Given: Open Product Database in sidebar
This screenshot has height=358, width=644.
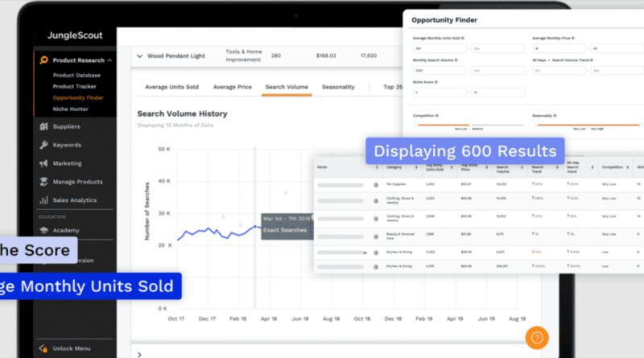Looking at the screenshot, I should point(76,75).
